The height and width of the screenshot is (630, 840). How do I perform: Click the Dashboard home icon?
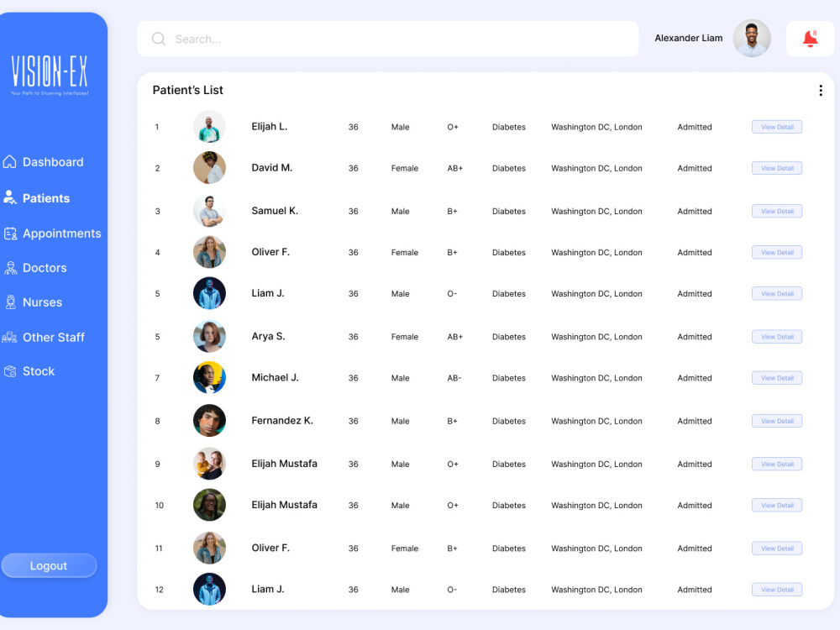9,162
